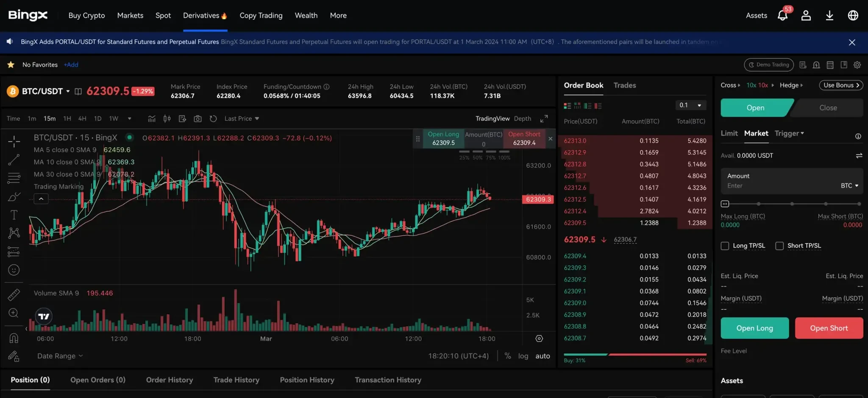The height and width of the screenshot is (398, 868).
Task: Open the Cross margin mode selector
Action: pos(730,85)
